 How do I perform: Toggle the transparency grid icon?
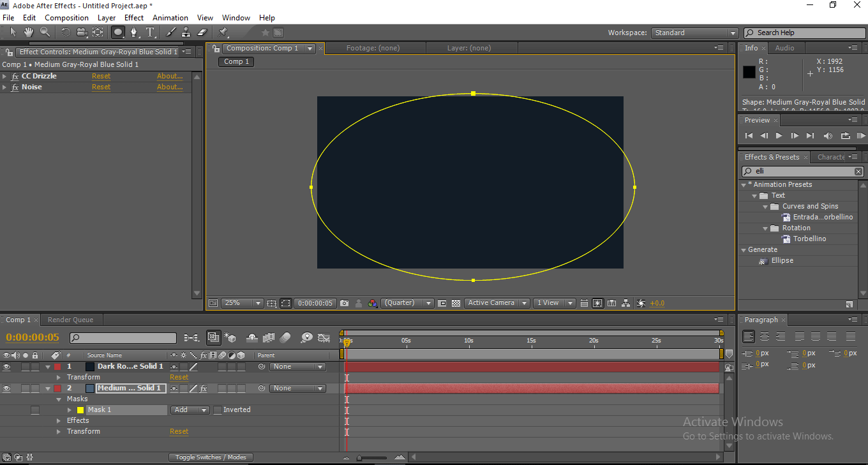coord(456,304)
